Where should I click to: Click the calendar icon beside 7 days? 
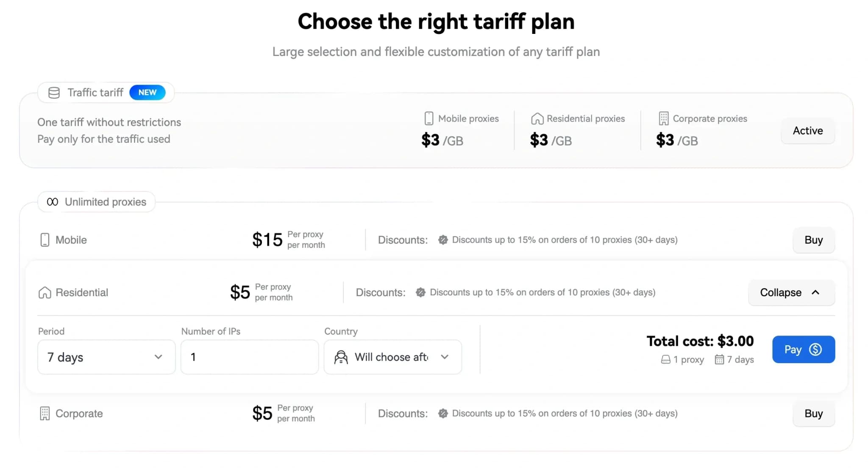(x=719, y=360)
